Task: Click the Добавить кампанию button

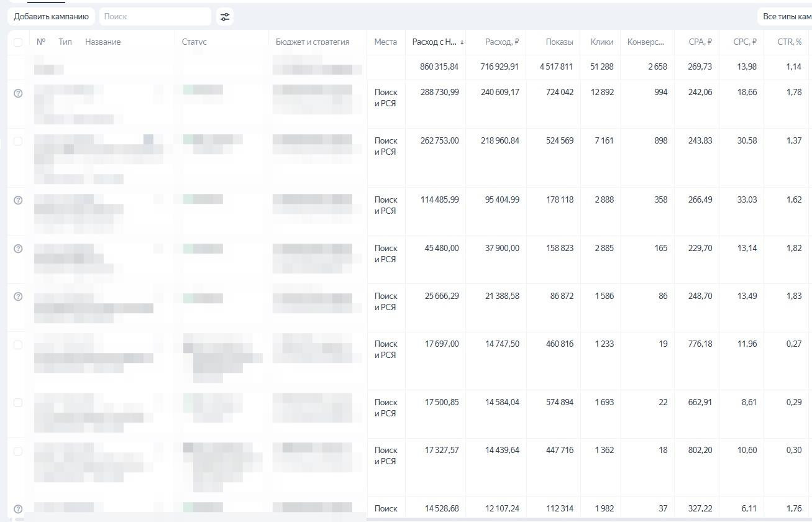Action: [51, 17]
